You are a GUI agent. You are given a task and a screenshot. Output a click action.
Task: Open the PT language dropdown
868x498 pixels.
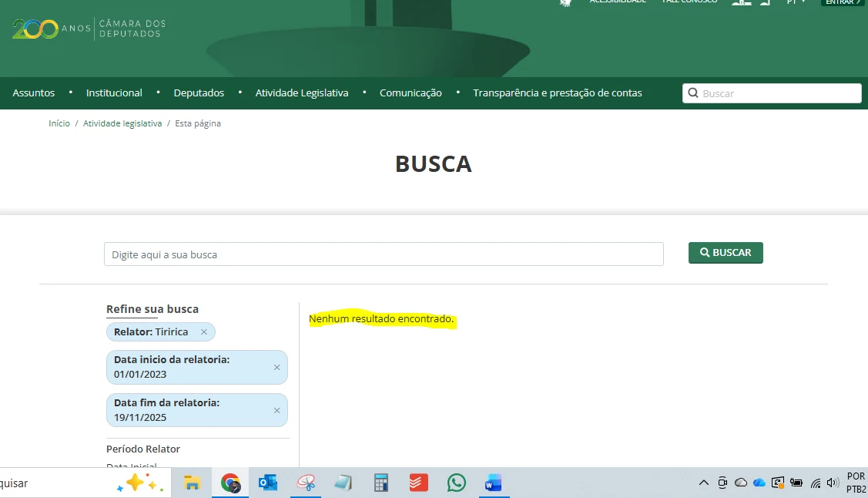click(796, 2)
